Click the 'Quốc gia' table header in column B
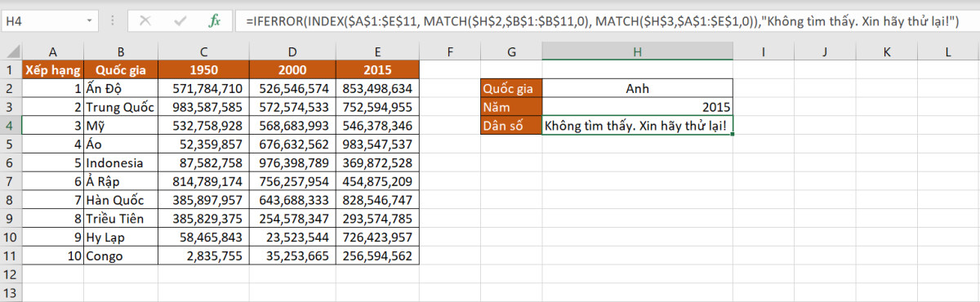980x302 pixels. (x=121, y=69)
